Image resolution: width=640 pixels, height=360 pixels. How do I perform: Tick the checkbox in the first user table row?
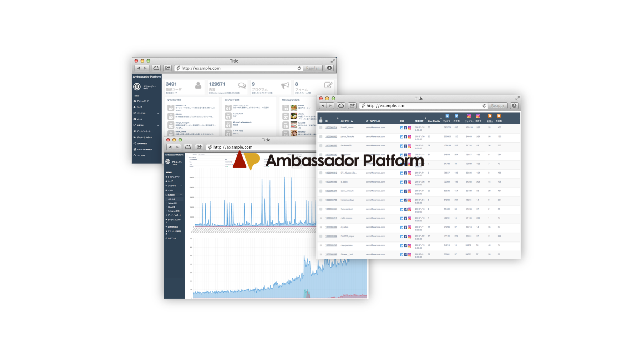pos(321,128)
